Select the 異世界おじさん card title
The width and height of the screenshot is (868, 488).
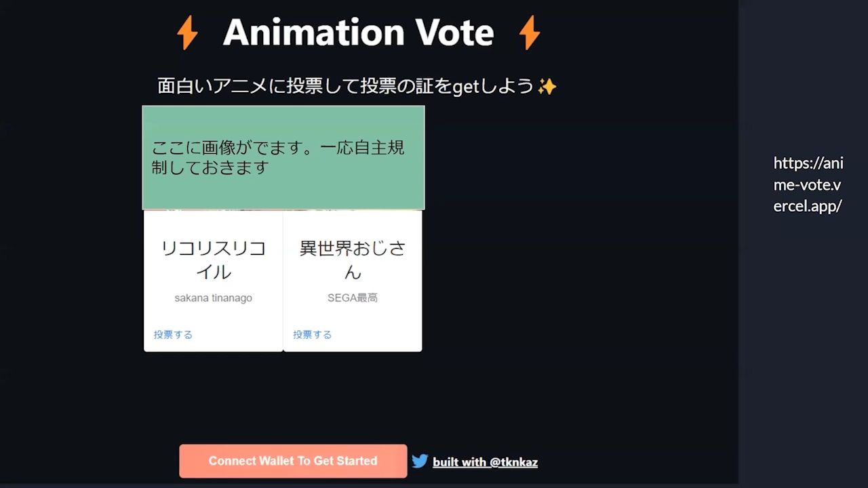click(x=353, y=260)
